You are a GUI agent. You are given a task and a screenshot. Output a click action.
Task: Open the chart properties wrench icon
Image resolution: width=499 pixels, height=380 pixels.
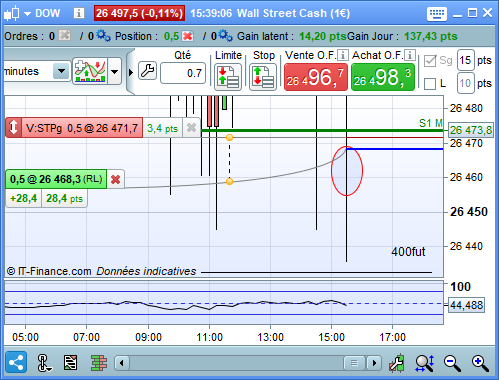(397, 363)
